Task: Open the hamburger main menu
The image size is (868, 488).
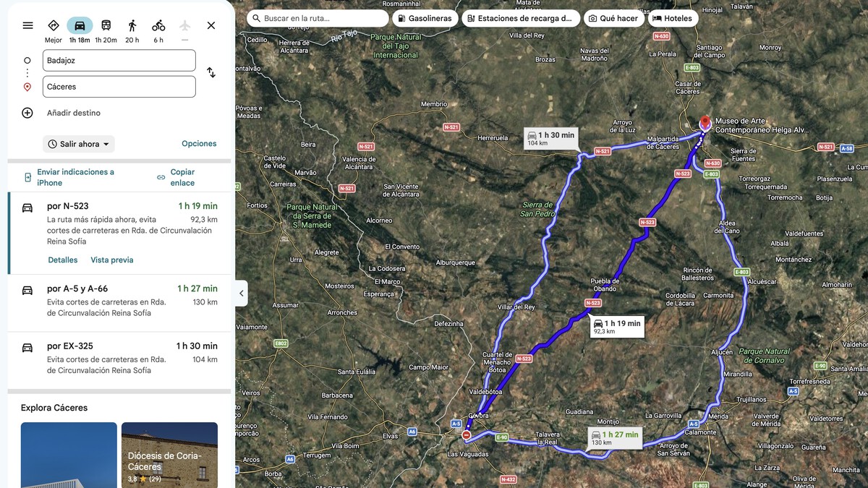Action: (27, 25)
